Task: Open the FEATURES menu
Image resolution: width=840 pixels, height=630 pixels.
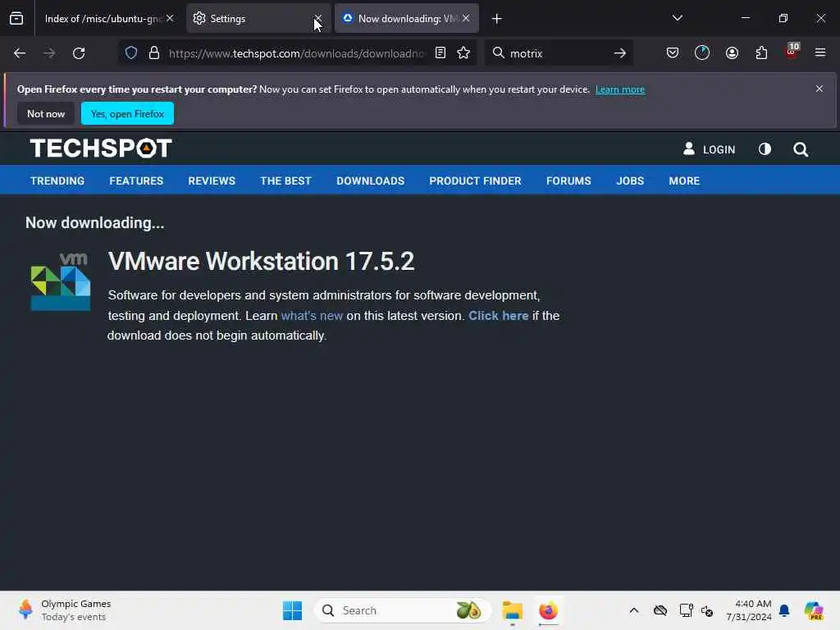Action: pos(136,181)
